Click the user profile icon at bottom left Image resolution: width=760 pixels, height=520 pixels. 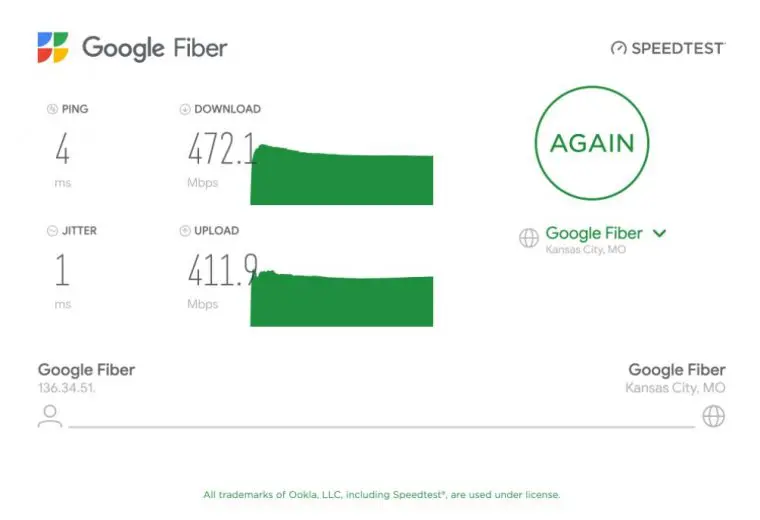point(50,416)
